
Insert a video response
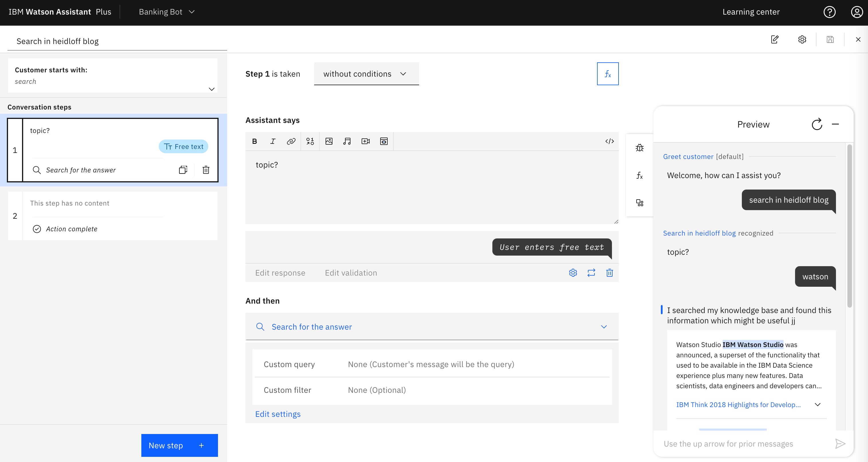[x=365, y=141]
